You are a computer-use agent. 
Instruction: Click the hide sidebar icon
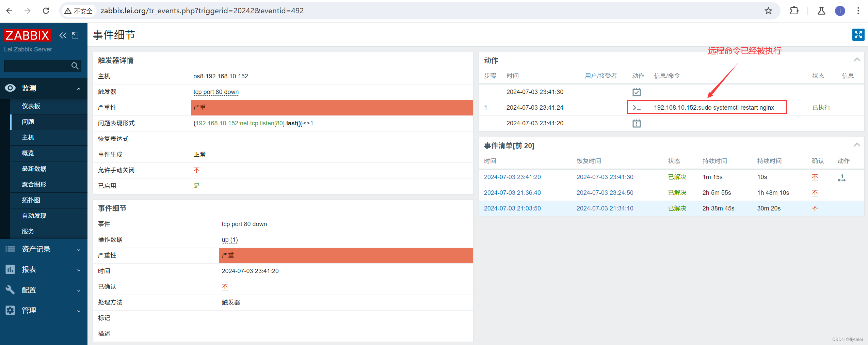[x=75, y=35]
